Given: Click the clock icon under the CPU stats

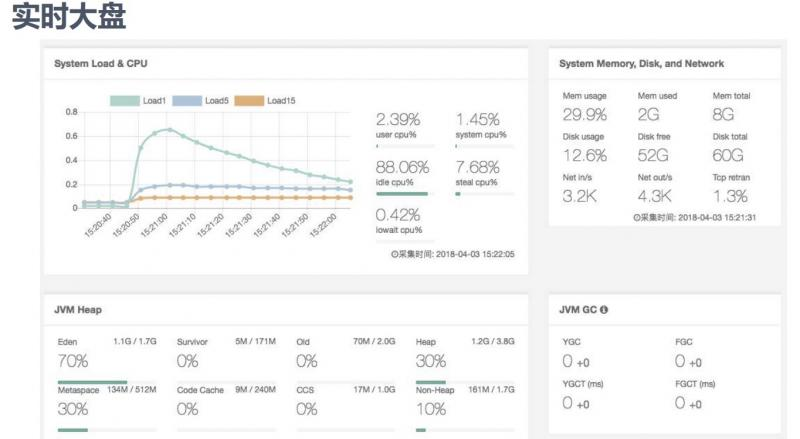Looking at the screenshot, I should click(x=395, y=255).
